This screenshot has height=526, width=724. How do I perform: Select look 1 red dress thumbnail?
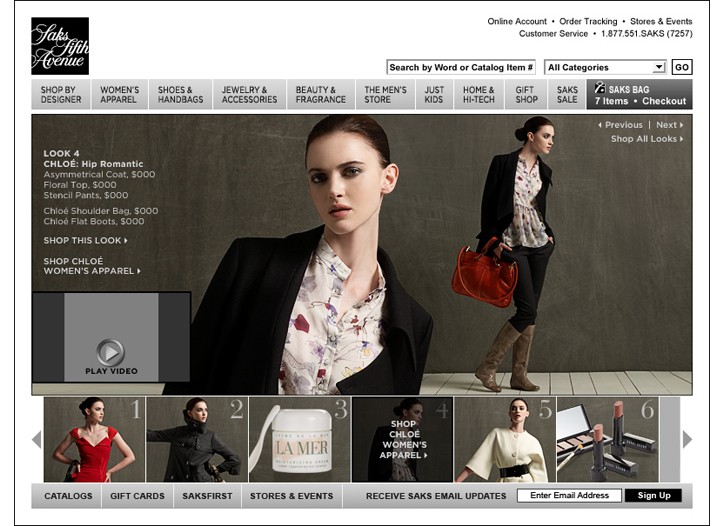[94, 440]
